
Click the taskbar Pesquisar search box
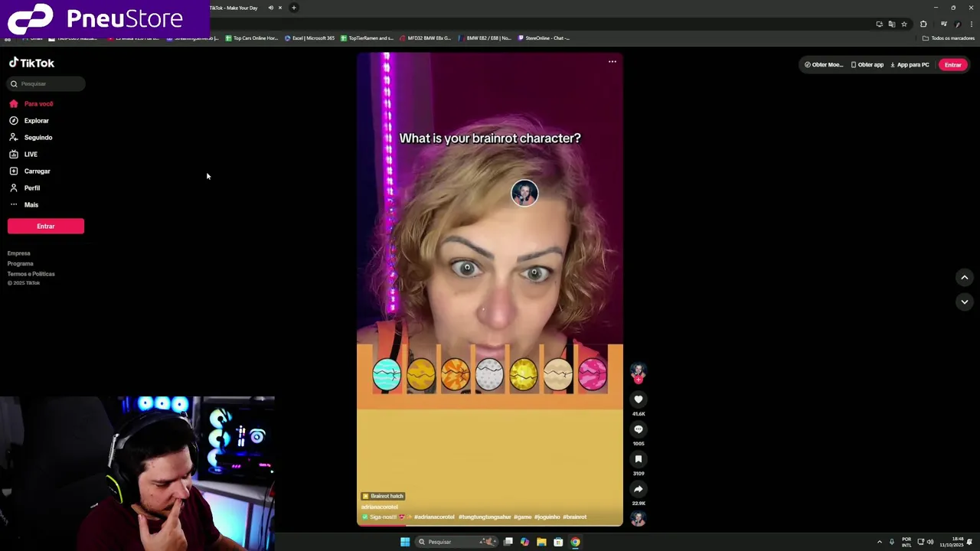(458, 542)
